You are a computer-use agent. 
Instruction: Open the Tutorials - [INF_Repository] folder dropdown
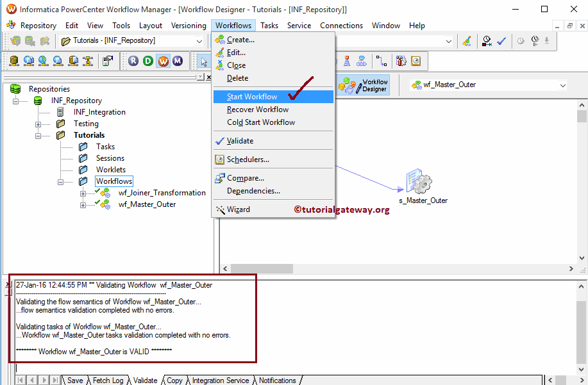point(199,41)
